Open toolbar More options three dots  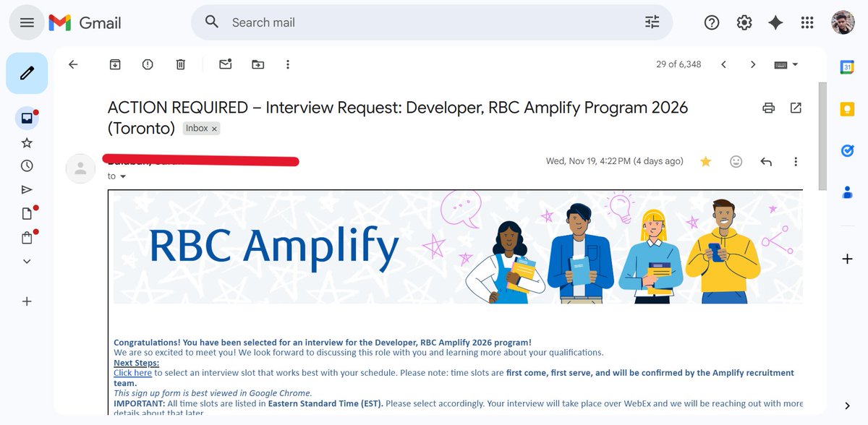click(288, 64)
